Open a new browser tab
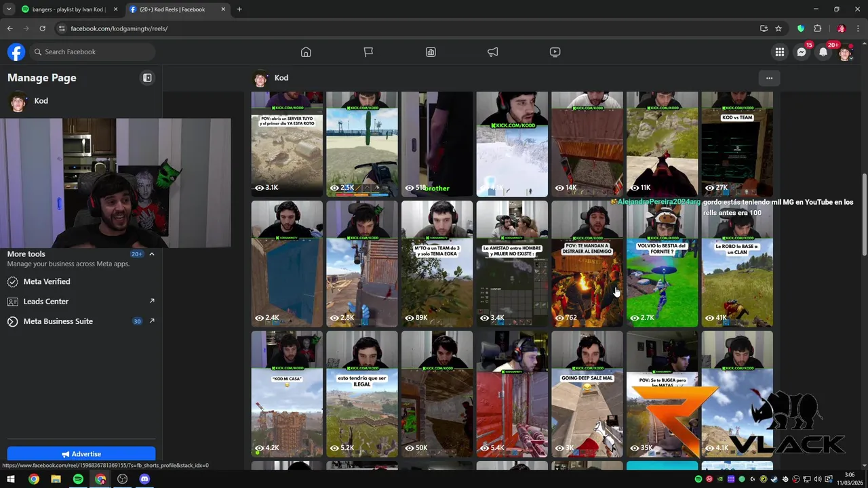The height and width of the screenshot is (488, 868). (x=239, y=9)
